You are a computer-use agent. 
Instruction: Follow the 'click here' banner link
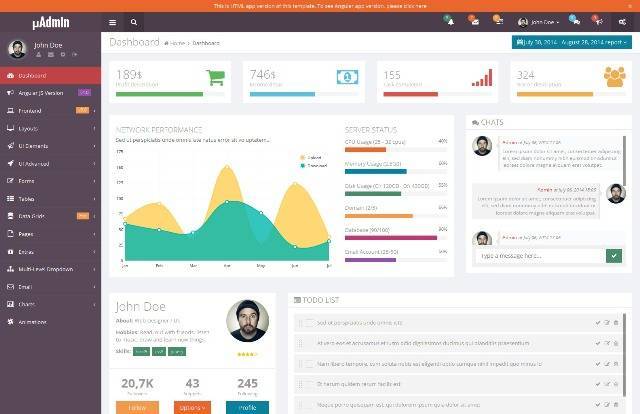pos(413,6)
